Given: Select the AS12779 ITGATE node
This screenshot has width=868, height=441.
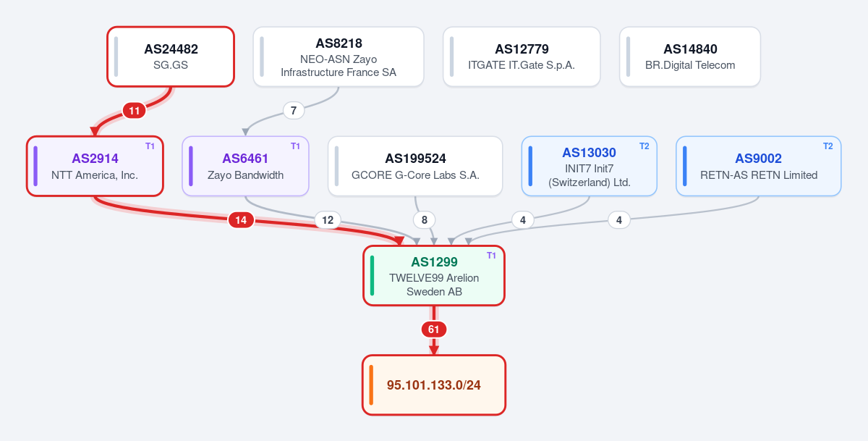Looking at the screenshot, I should click(x=522, y=56).
